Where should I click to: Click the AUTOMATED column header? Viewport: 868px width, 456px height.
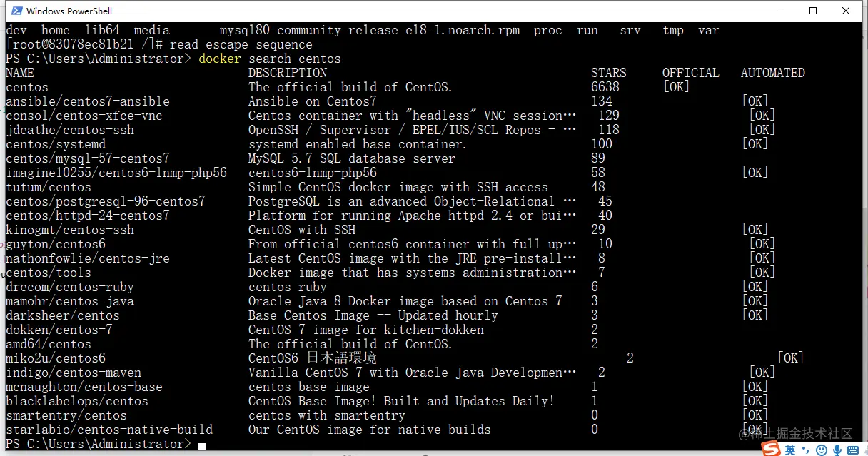[x=773, y=73]
